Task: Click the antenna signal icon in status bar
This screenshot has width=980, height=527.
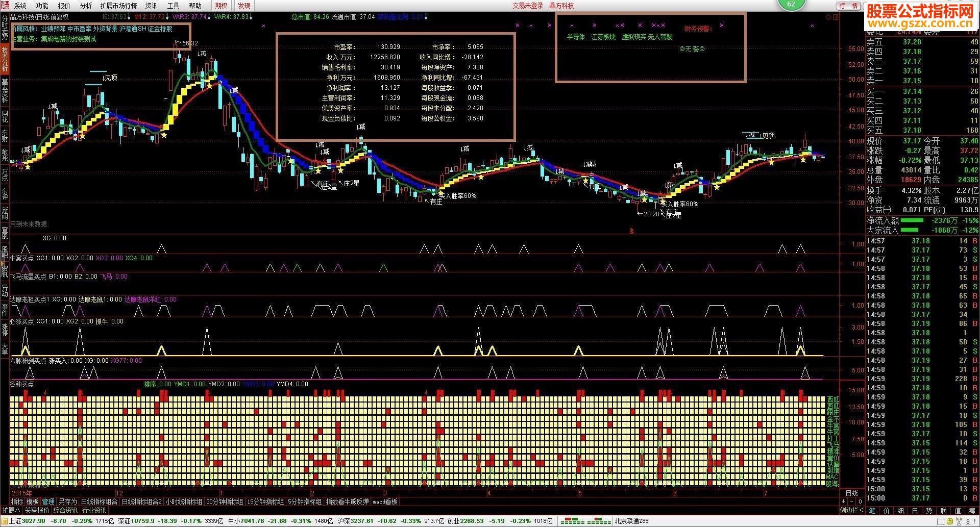Action: pyautogui.click(x=959, y=521)
